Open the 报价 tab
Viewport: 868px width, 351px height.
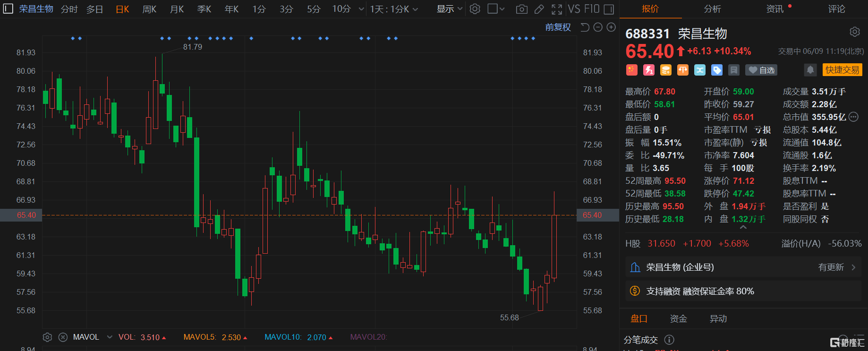pyautogui.click(x=650, y=9)
